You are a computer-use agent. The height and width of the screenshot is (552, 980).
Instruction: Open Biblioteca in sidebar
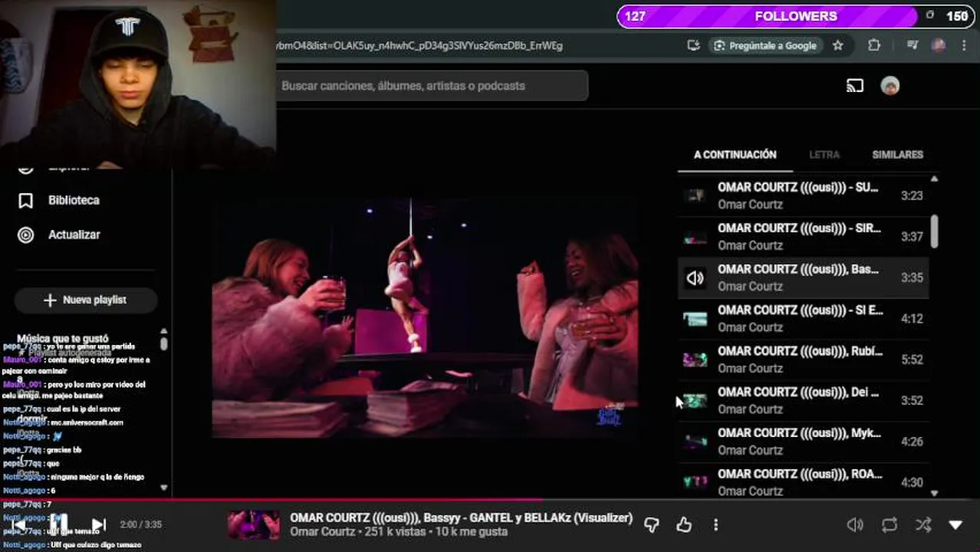[x=74, y=200]
